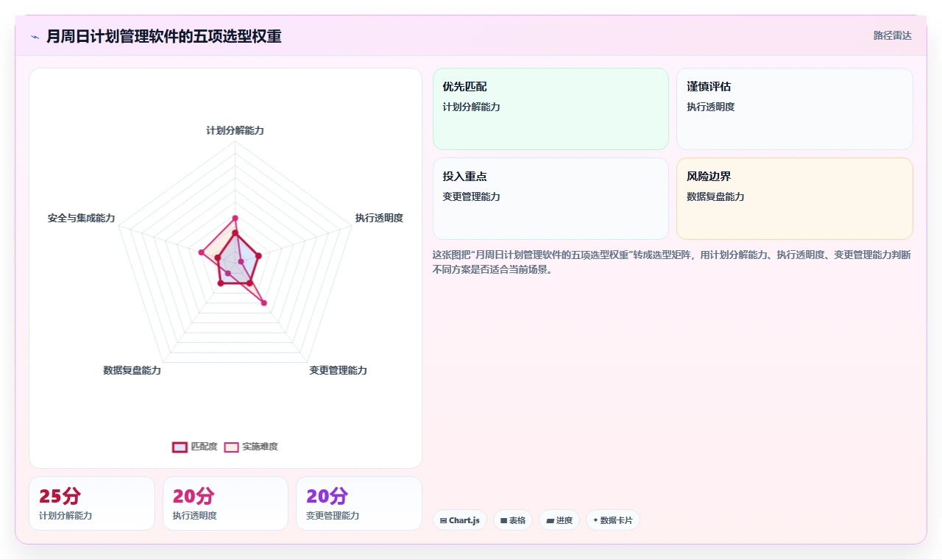
Task: Open the 投入重点 card
Action: (550, 199)
